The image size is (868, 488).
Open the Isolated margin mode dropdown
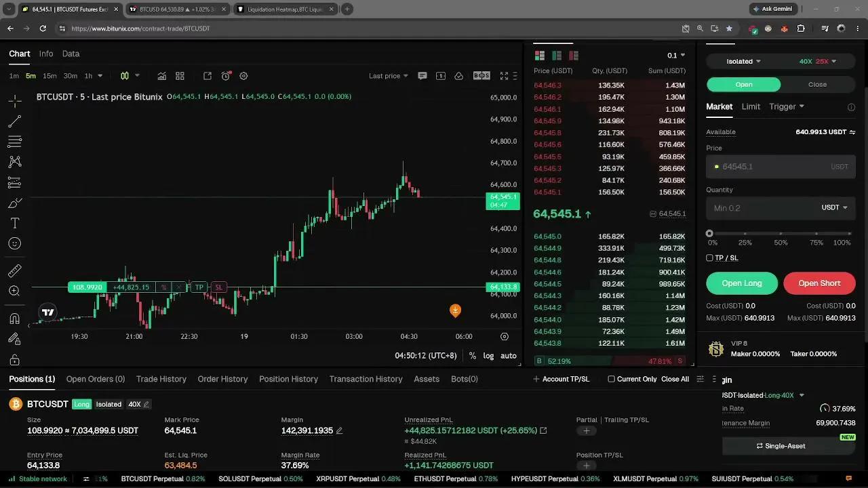(x=743, y=61)
